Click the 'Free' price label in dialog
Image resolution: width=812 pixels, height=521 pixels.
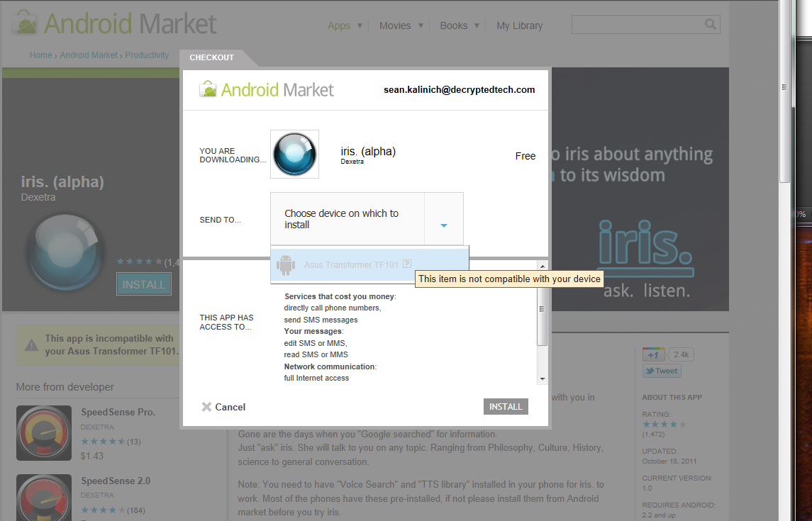pyautogui.click(x=525, y=156)
